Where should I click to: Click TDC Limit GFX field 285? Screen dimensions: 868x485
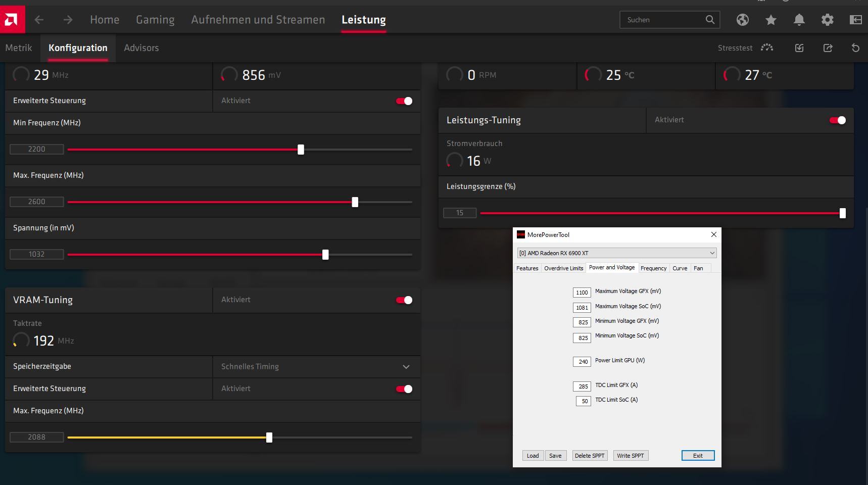[582, 386]
